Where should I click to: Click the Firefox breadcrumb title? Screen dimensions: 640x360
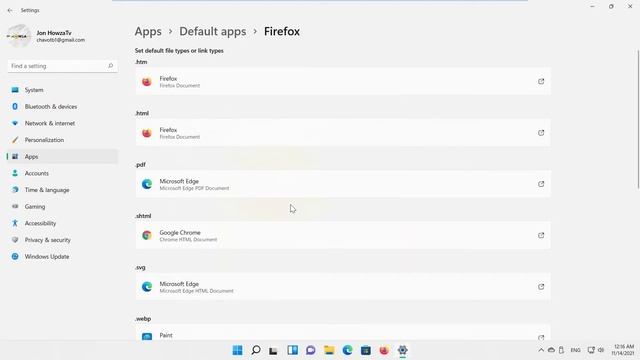282,31
